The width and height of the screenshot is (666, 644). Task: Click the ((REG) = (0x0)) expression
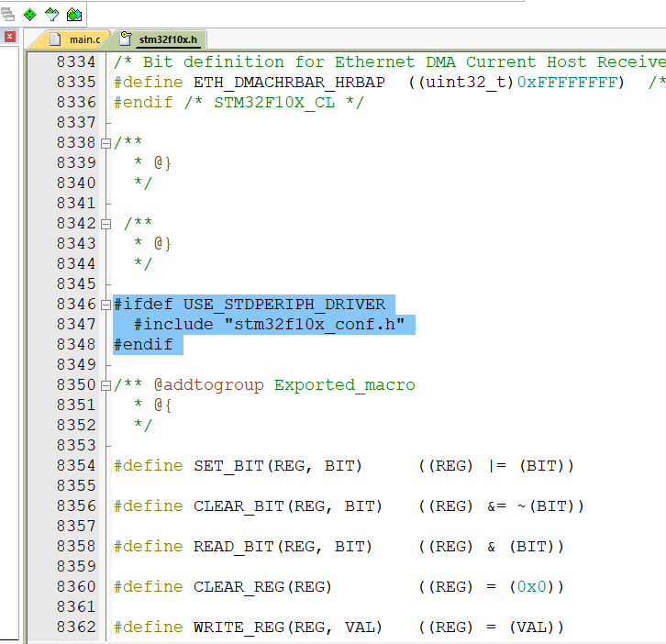click(491, 587)
